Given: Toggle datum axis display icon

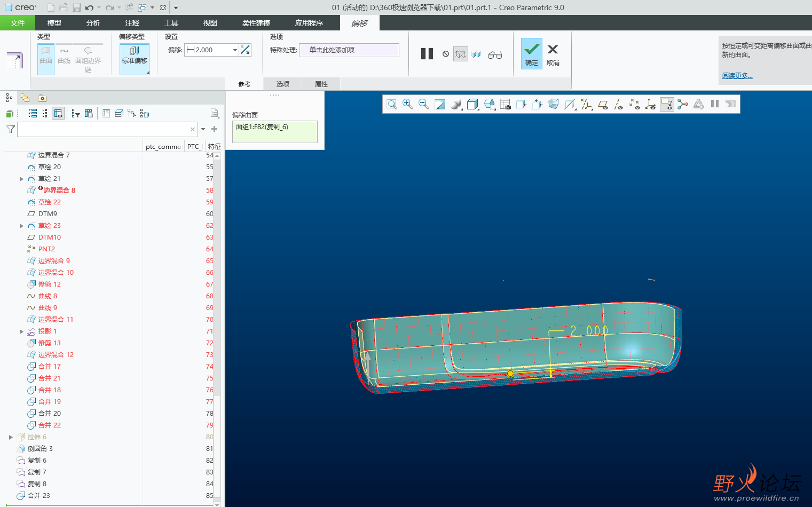Looking at the screenshot, I should click(618, 104).
